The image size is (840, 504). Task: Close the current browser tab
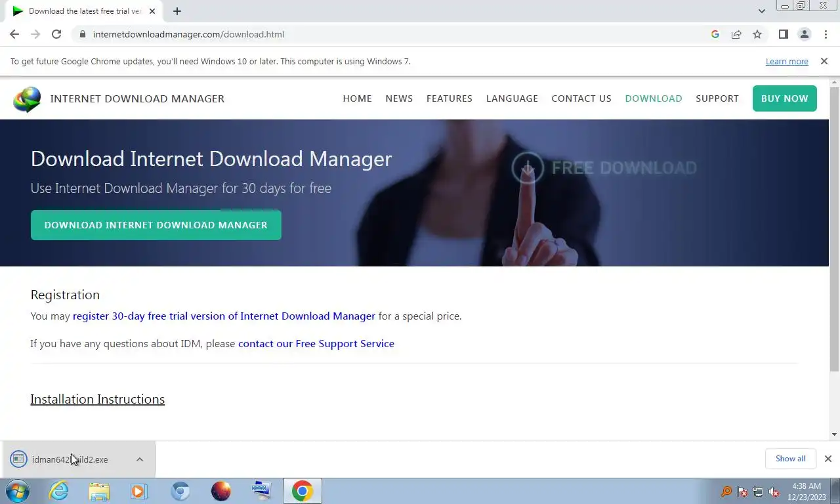[152, 11]
